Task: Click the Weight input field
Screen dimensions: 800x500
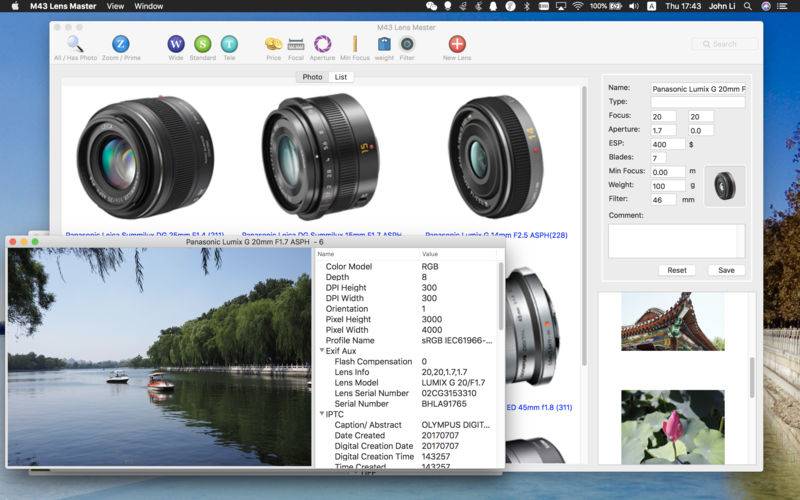Action: 668,186
